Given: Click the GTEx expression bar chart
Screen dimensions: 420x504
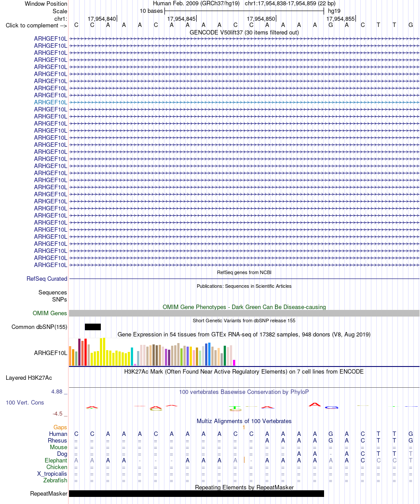Looking at the screenshot, I should 153,351.
